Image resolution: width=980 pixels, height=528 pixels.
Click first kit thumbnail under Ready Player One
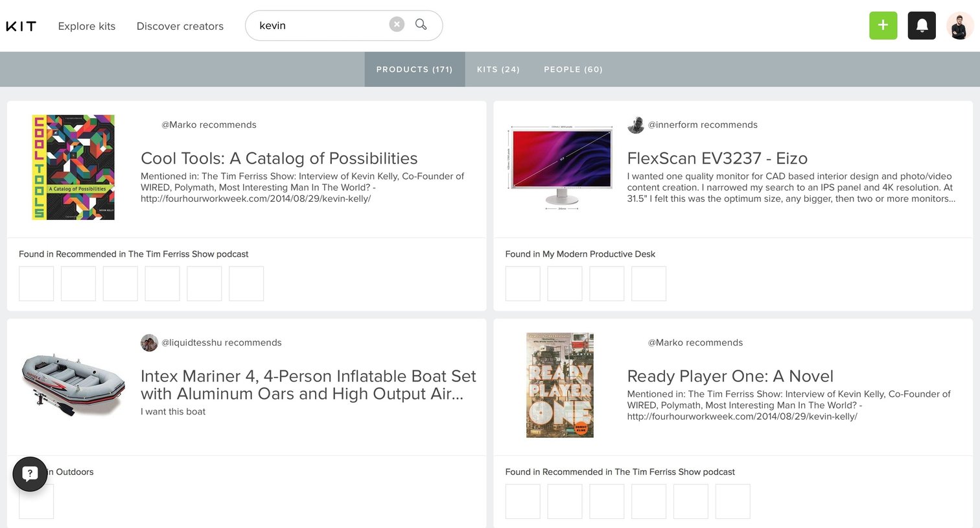(x=522, y=501)
